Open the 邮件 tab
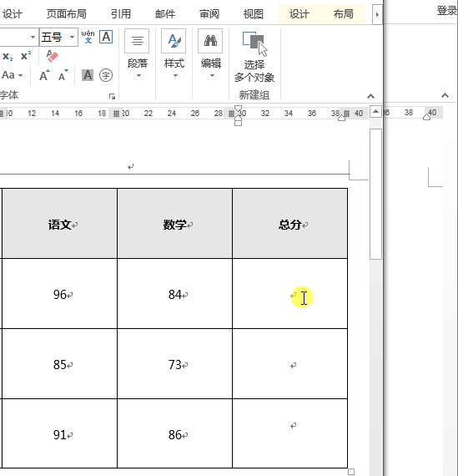This screenshot has width=458, height=476. click(165, 14)
